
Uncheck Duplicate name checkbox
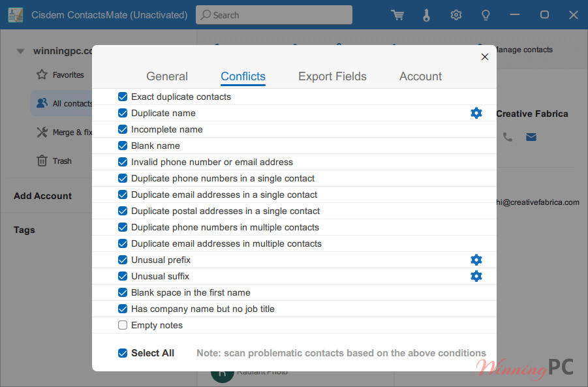click(x=123, y=113)
